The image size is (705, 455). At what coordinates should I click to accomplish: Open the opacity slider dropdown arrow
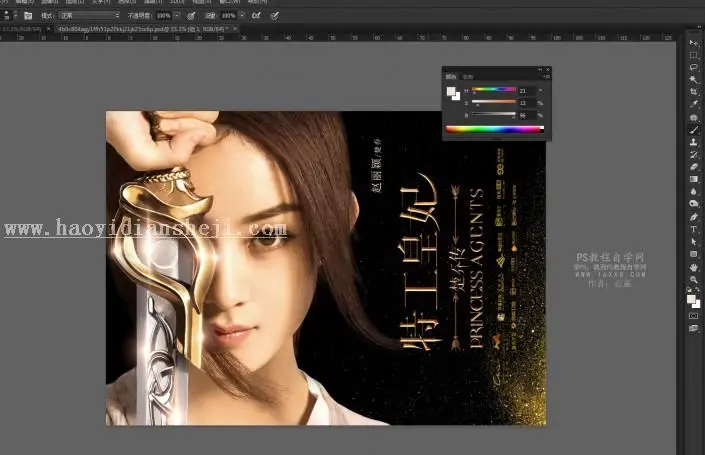(177, 15)
